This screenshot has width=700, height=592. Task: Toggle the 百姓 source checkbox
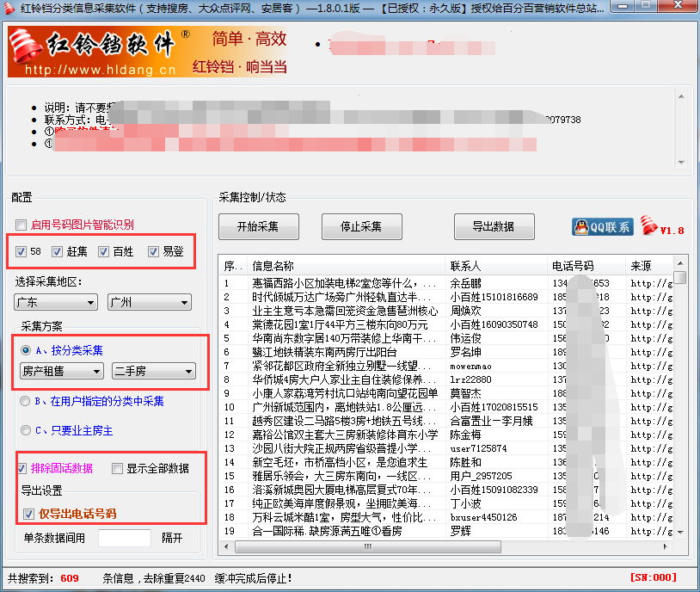pos(103,251)
